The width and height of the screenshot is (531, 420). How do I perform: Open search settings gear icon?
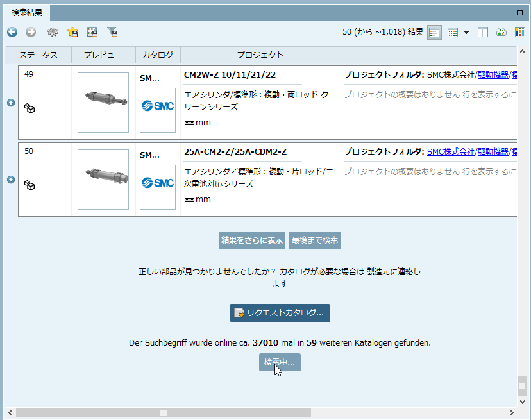coord(53,32)
